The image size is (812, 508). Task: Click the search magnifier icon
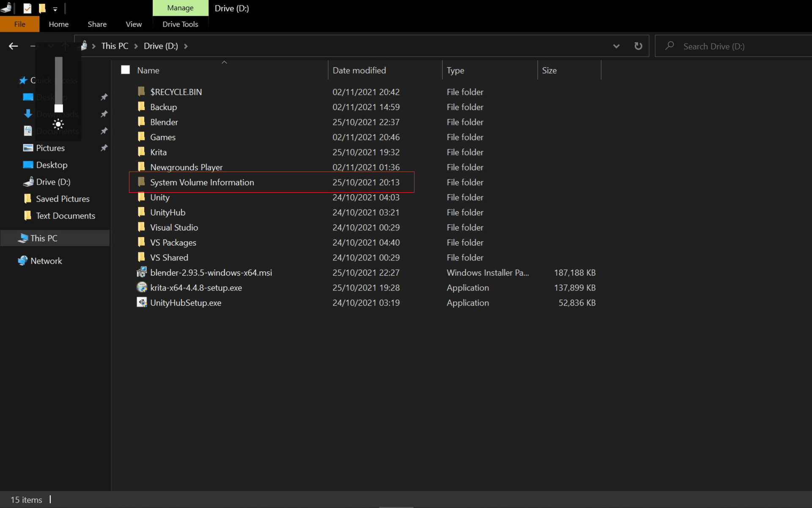tap(669, 46)
